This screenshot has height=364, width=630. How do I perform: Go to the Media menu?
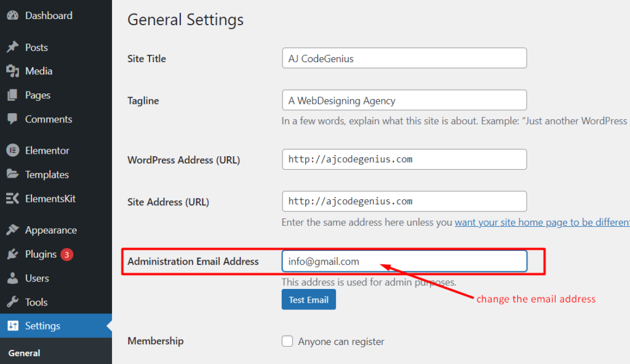pos(39,71)
